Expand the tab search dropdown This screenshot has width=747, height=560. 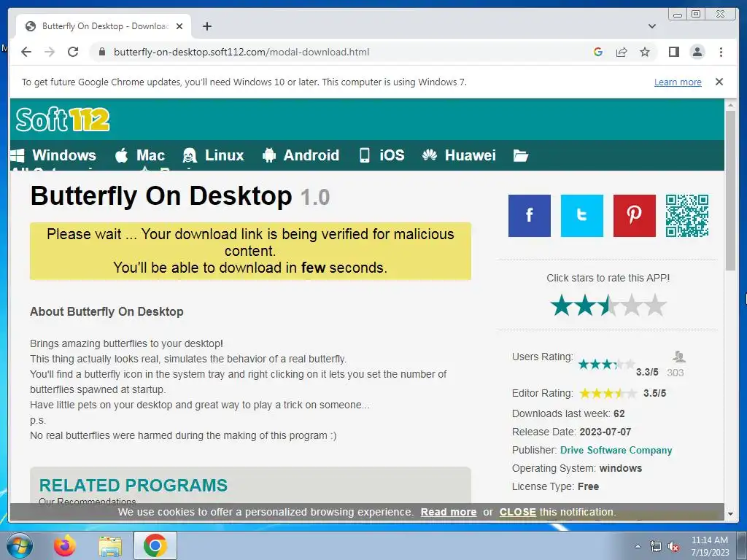coord(652,27)
